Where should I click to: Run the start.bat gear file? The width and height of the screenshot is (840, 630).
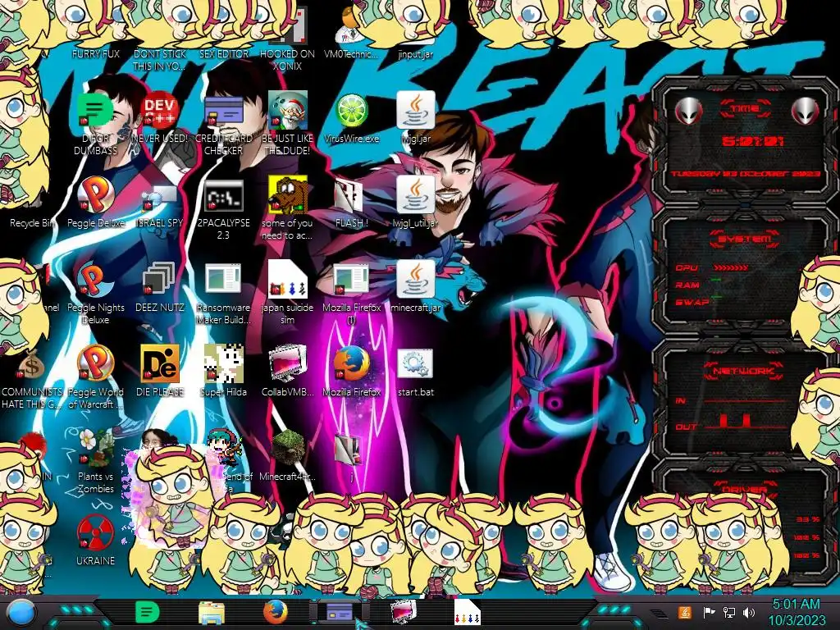tap(416, 363)
